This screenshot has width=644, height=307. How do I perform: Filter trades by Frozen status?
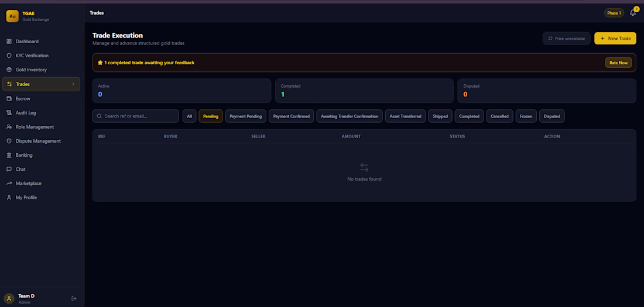[x=526, y=116]
